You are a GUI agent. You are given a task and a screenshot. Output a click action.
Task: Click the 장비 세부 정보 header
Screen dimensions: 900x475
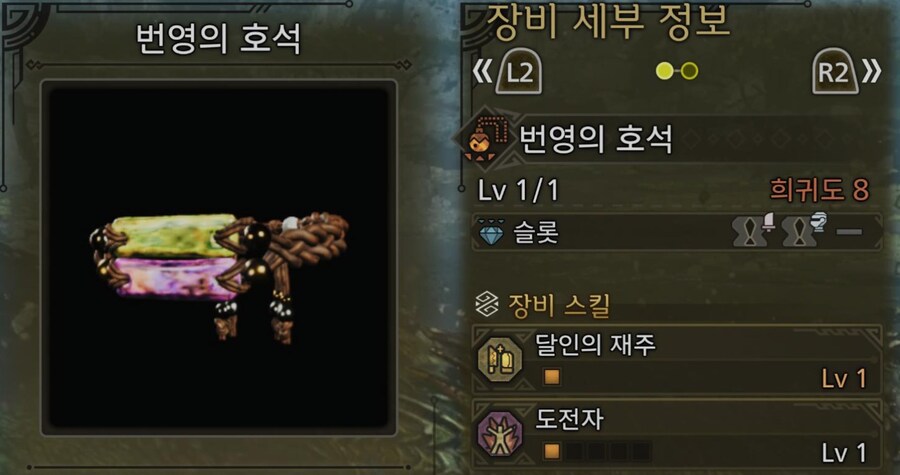(x=607, y=21)
